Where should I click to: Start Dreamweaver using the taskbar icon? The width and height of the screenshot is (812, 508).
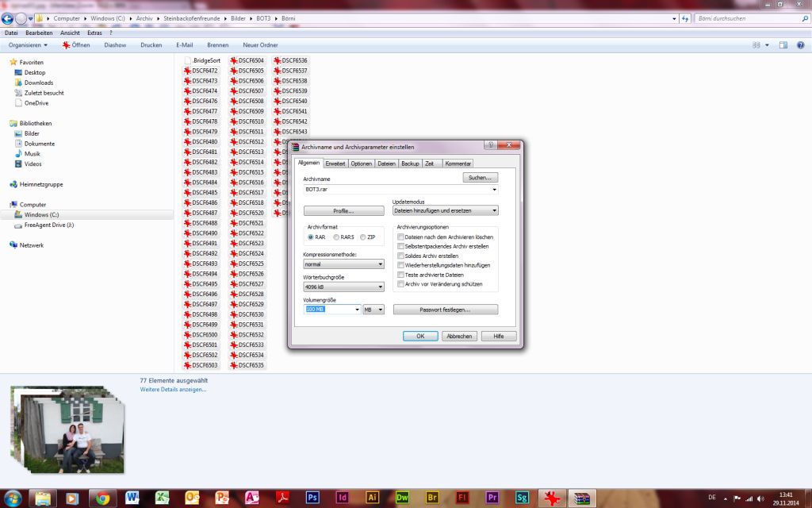401,499
